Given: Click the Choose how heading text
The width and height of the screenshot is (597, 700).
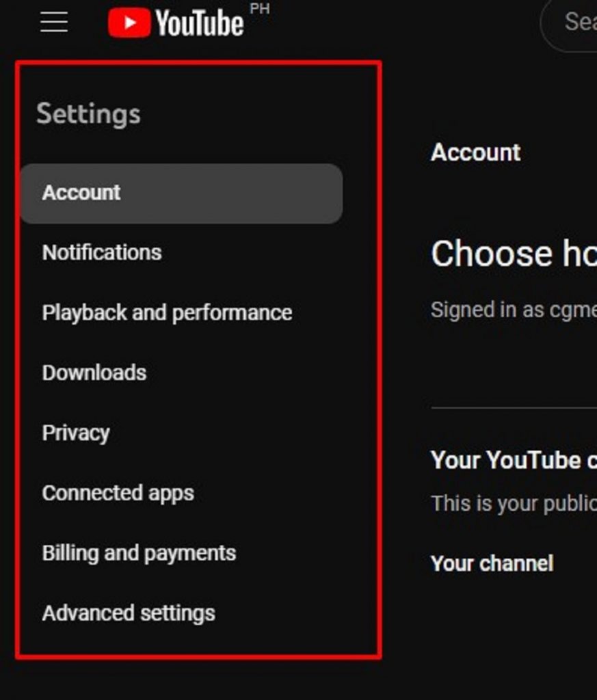Looking at the screenshot, I should coord(514,254).
